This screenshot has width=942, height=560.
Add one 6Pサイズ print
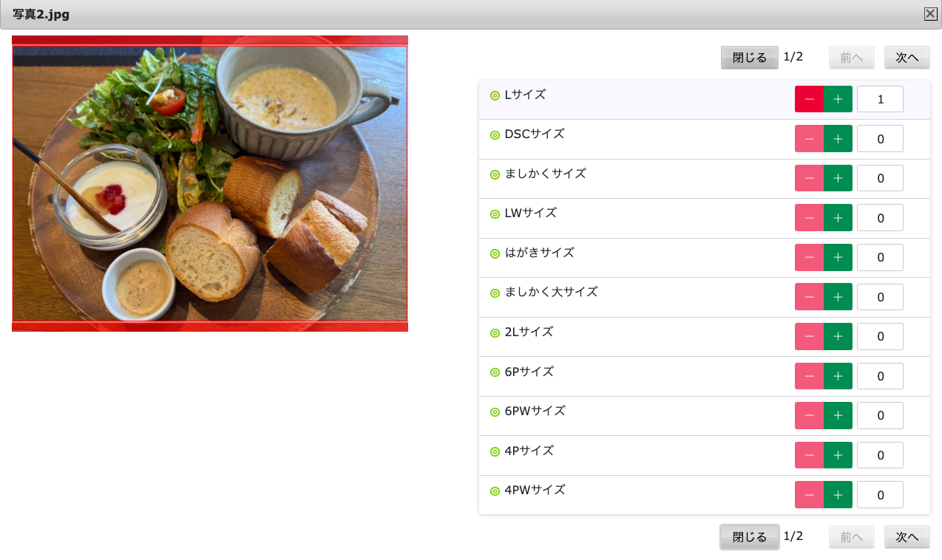pos(838,376)
